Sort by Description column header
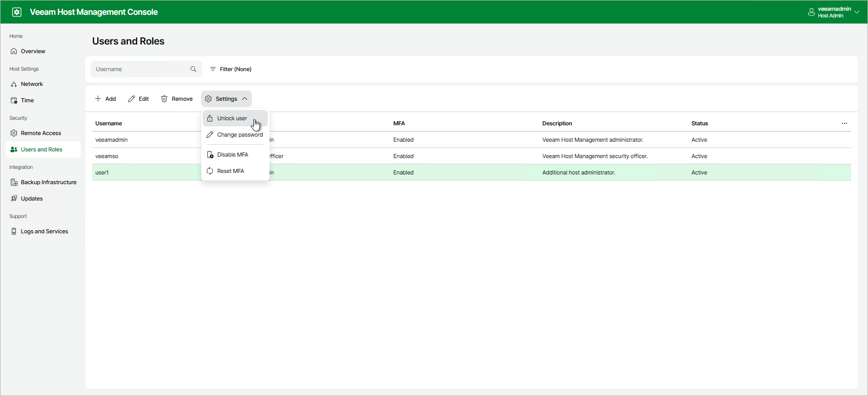 coord(557,123)
